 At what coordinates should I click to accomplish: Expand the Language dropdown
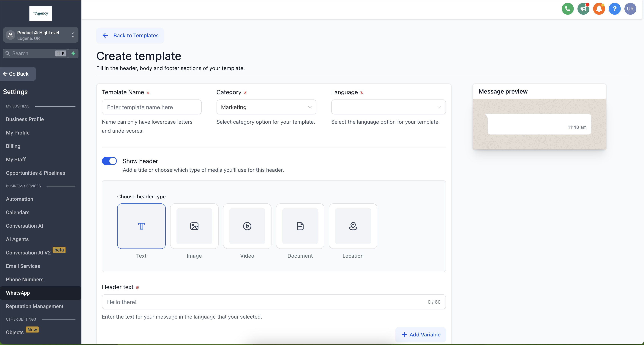pos(388,107)
